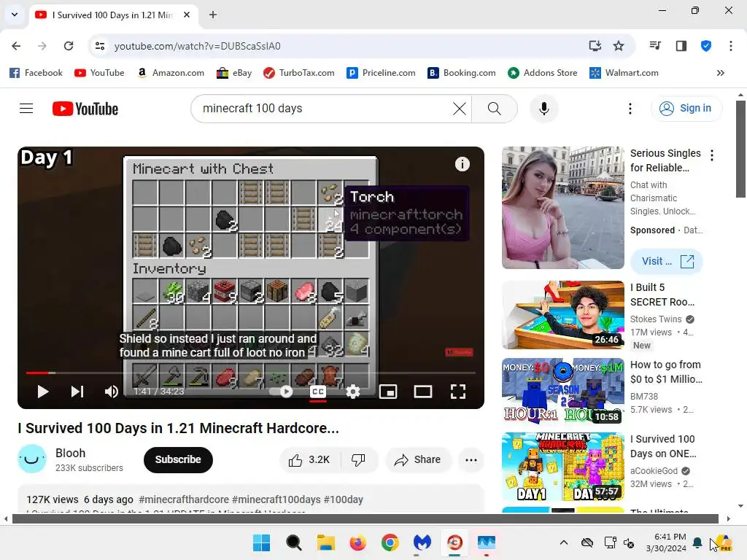Open #minecrafthardcore hashtag
Viewport: 747px width, 560px height.
pyautogui.click(x=184, y=499)
